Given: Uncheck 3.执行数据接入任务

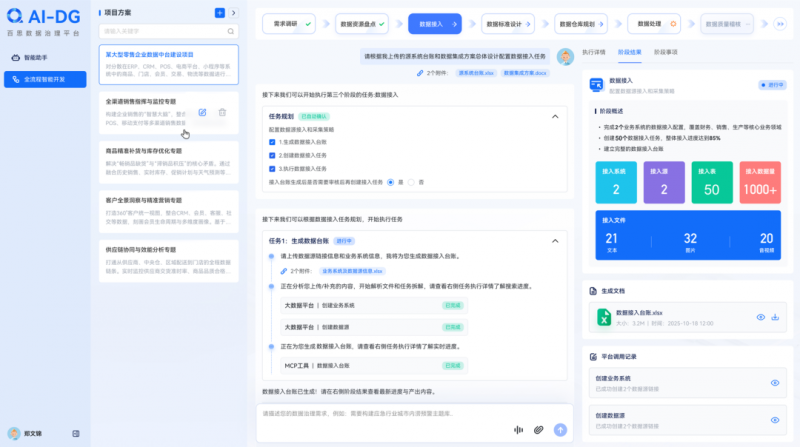Looking at the screenshot, I should coord(272,169).
